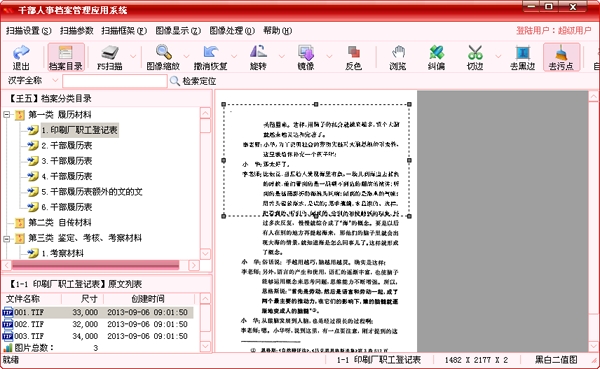Select tree item 5. 干部履历表额外的文的文
600x369 pixels.
coord(92,192)
